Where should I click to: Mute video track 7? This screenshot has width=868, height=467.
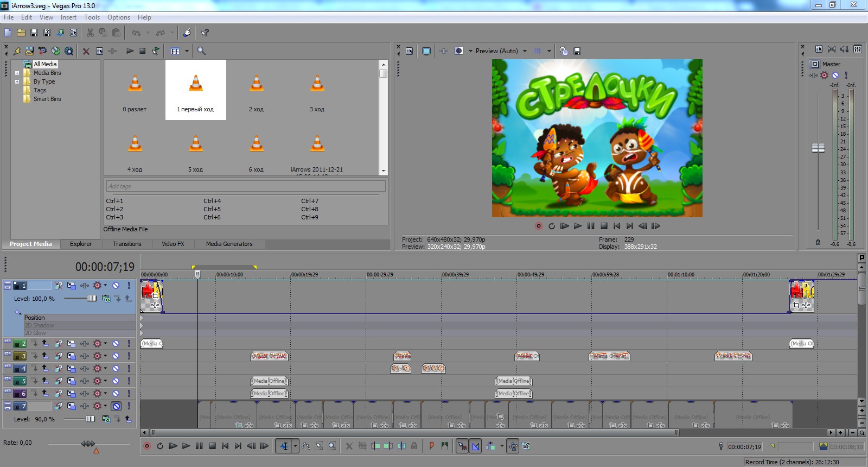click(x=116, y=406)
